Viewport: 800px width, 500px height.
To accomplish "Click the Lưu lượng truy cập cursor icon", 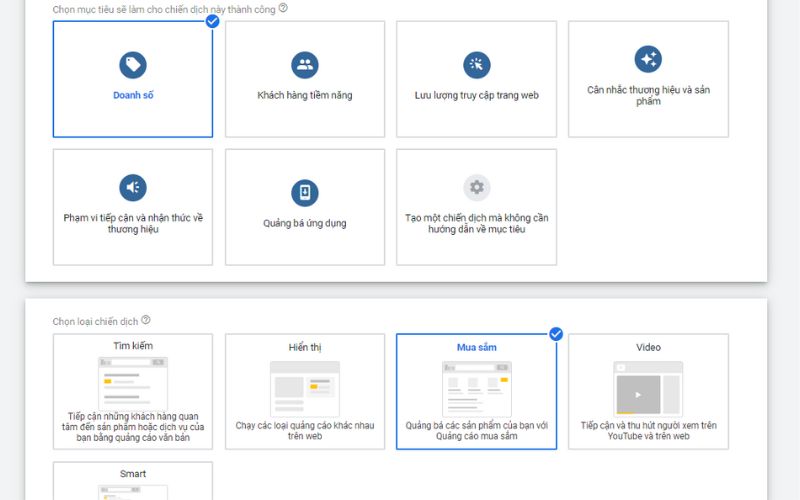I will tap(477, 66).
